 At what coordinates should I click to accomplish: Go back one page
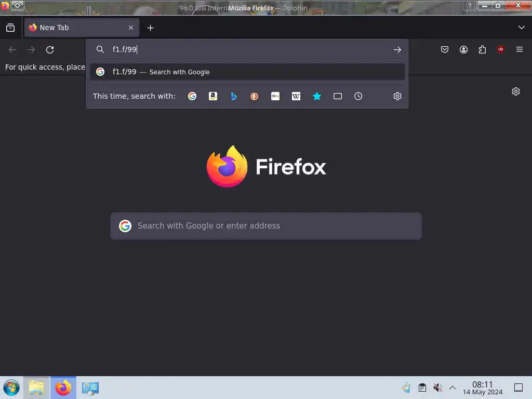(x=12, y=49)
